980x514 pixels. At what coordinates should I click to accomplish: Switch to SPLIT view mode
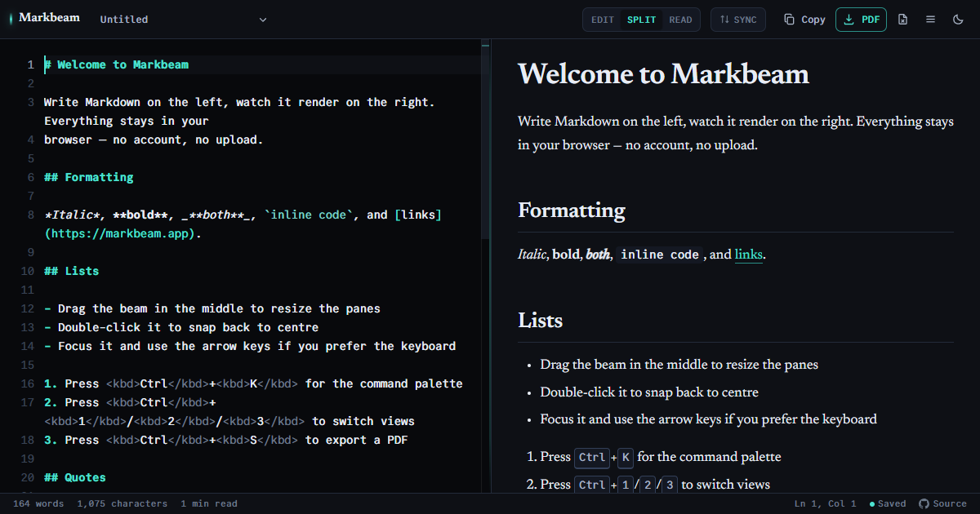642,20
